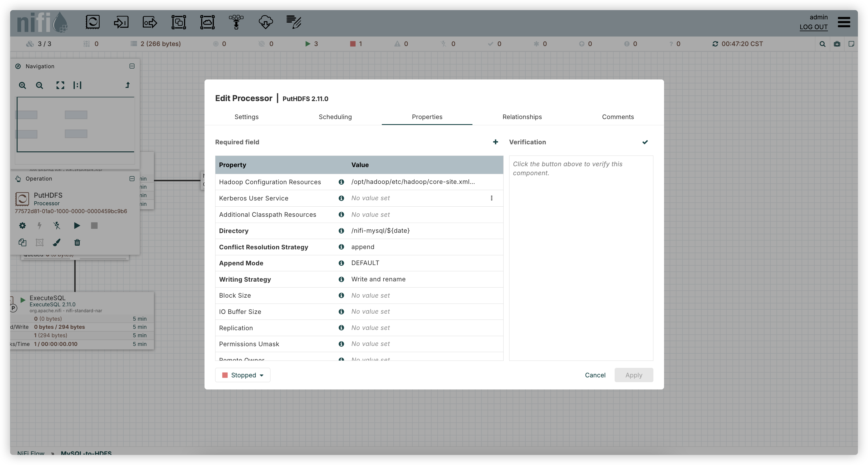Click the Process Group icon in the toolbar
This screenshot has width=868, height=465.
tap(179, 22)
